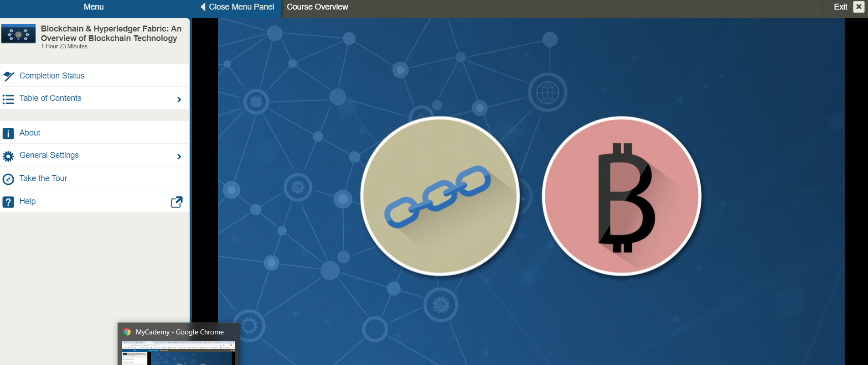Click the blue About info icon

tap(8, 133)
